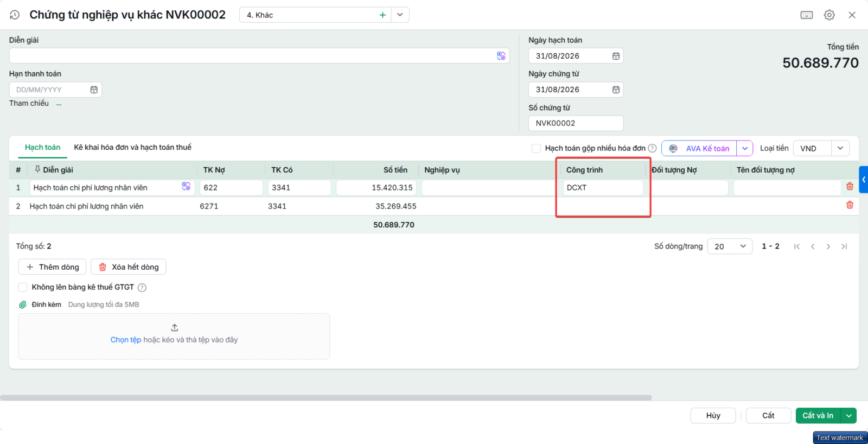Open the Số dòng/trang rows-per-page dropdown
Image resolution: width=868 pixels, height=444 pixels.
click(x=730, y=246)
